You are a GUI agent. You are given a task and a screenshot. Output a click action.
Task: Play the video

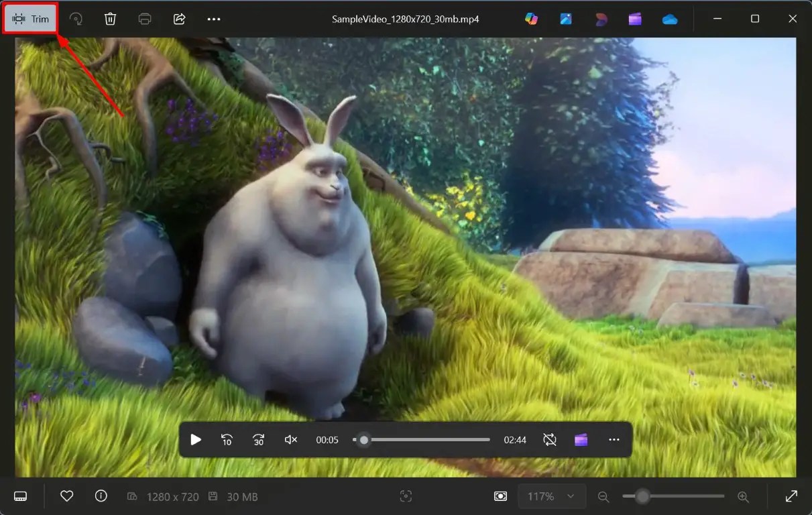(195, 440)
